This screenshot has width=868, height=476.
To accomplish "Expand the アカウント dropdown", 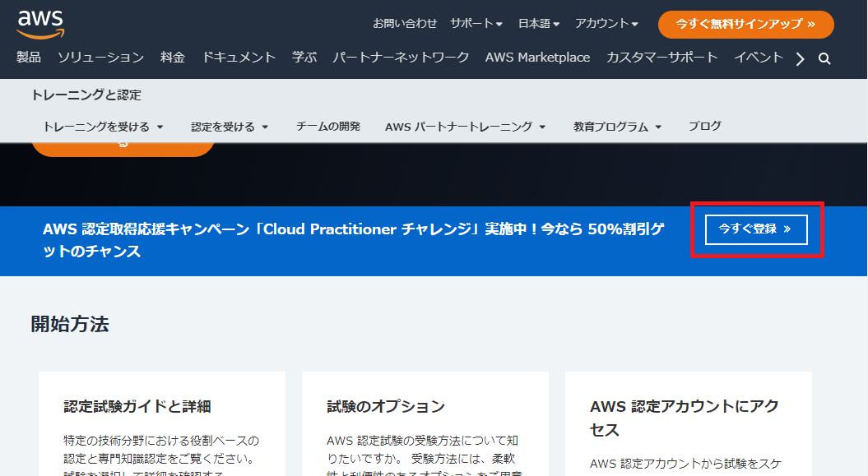I will pyautogui.click(x=606, y=24).
